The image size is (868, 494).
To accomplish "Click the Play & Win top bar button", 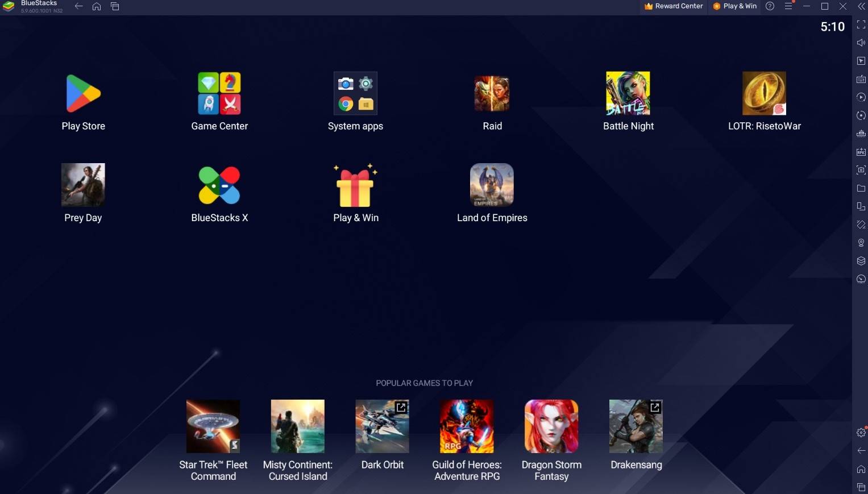I will [x=735, y=6].
